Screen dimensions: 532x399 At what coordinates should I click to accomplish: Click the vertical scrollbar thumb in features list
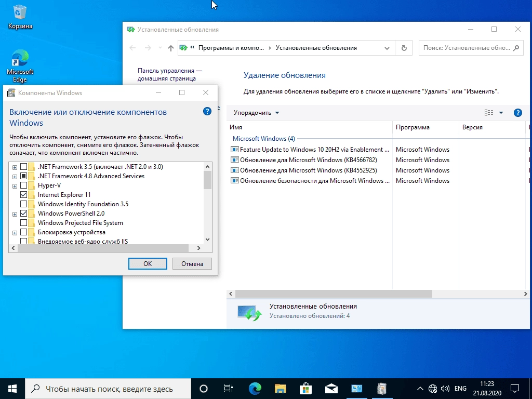pyautogui.click(x=208, y=180)
